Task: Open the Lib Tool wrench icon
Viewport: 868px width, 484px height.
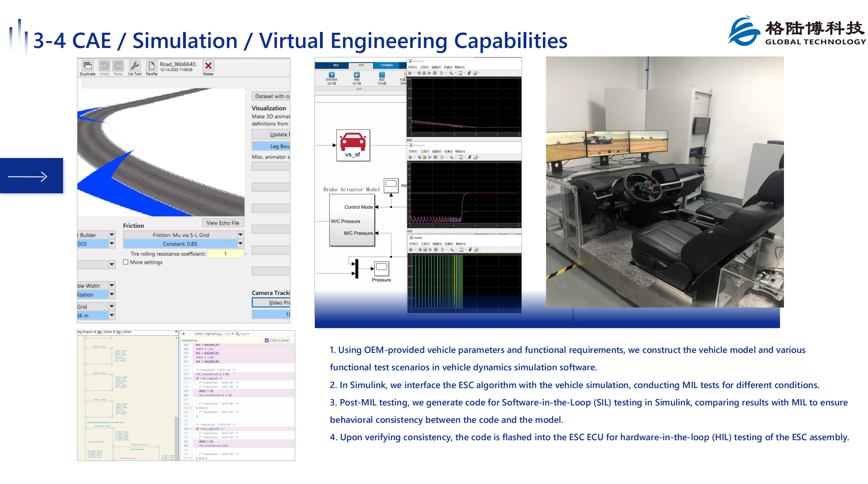Action: tap(135, 66)
